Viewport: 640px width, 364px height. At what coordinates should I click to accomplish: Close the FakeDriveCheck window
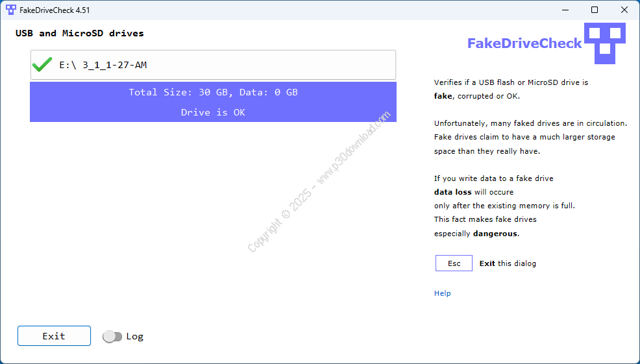pos(624,10)
